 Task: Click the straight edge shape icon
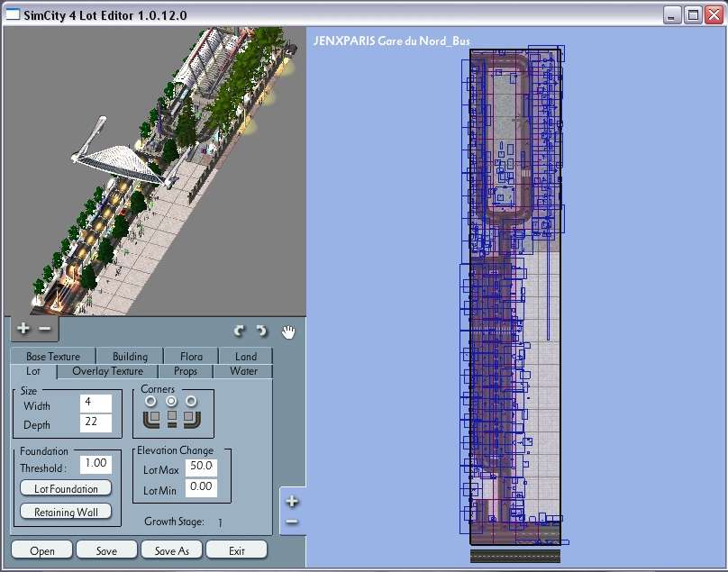(x=172, y=419)
